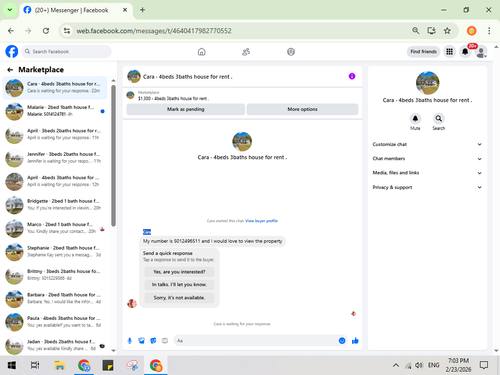
Task: Expand the Chat members section
Action: tap(427, 159)
